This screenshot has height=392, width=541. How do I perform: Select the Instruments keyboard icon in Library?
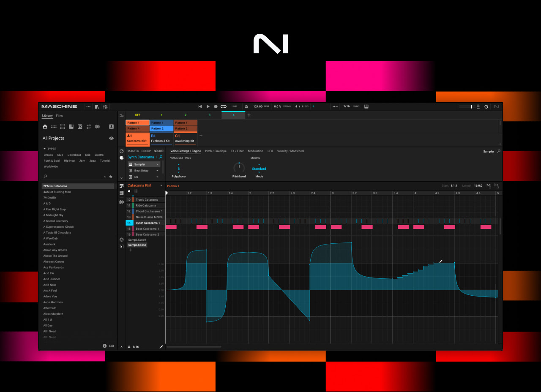(71, 127)
